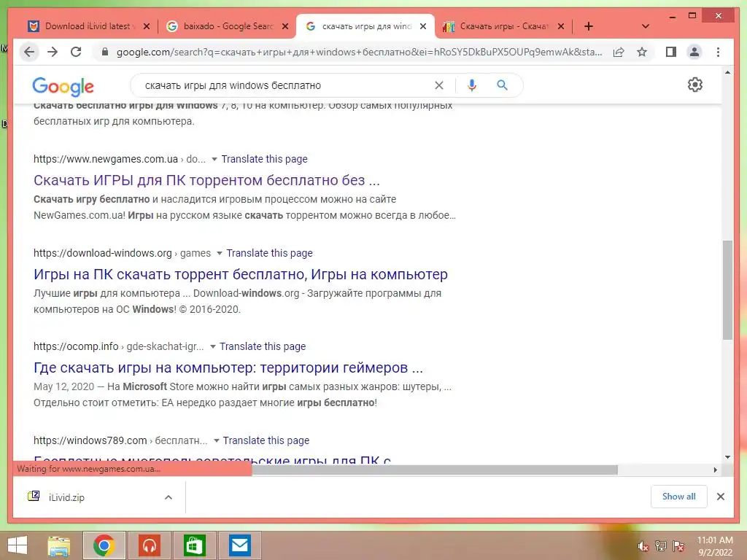Open Где скачать игры на компьютер result
This screenshot has width=747, height=560.
[228, 367]
